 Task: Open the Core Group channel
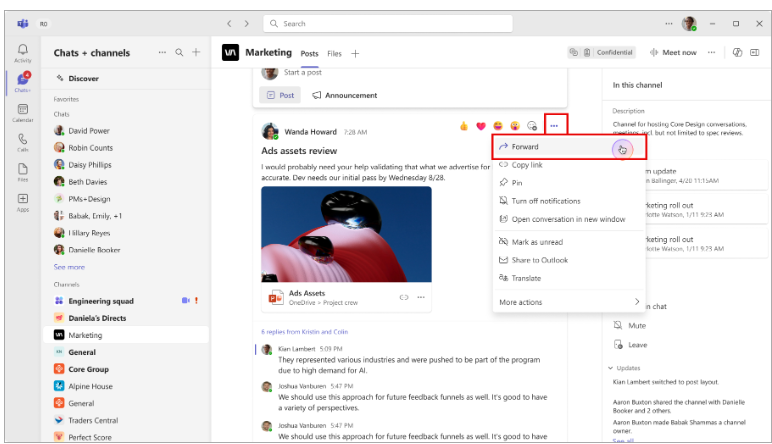126,369
